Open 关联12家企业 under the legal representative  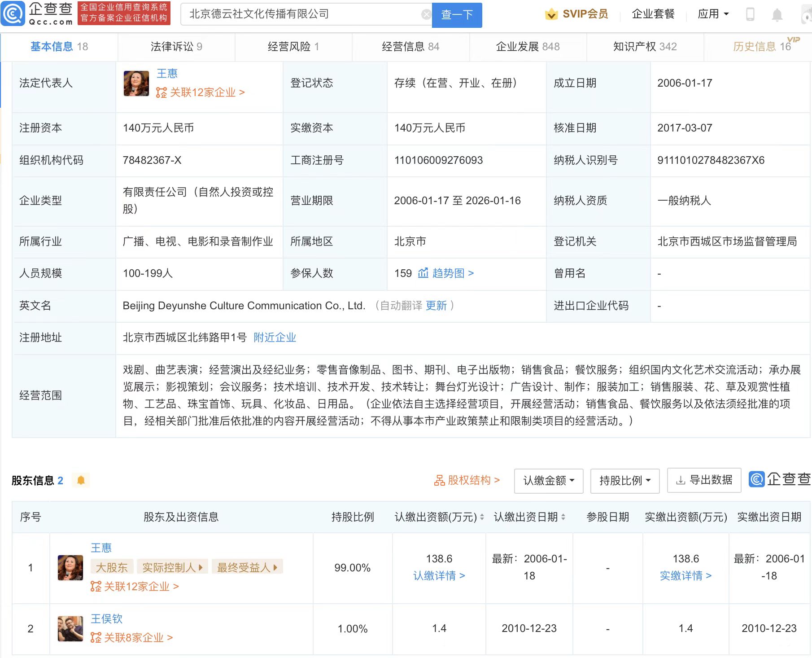[201, 92]
